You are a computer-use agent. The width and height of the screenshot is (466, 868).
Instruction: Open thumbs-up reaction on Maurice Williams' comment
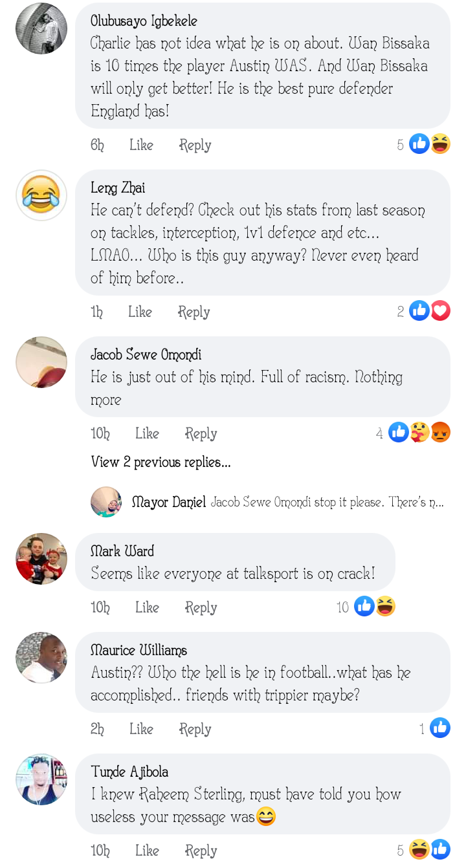(x=440, y=728)
